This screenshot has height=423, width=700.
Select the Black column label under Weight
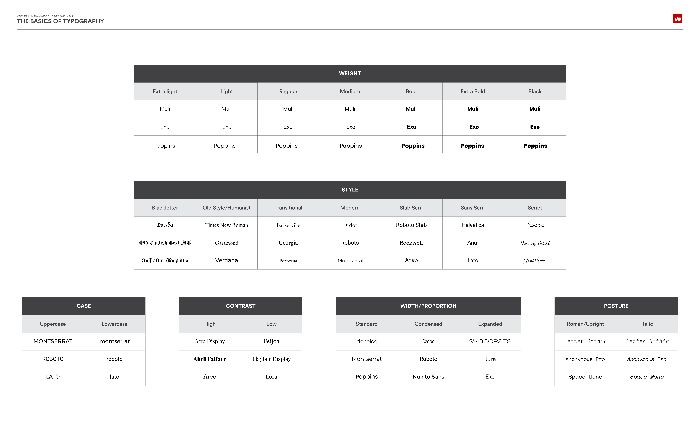click(x=535, y=91)
